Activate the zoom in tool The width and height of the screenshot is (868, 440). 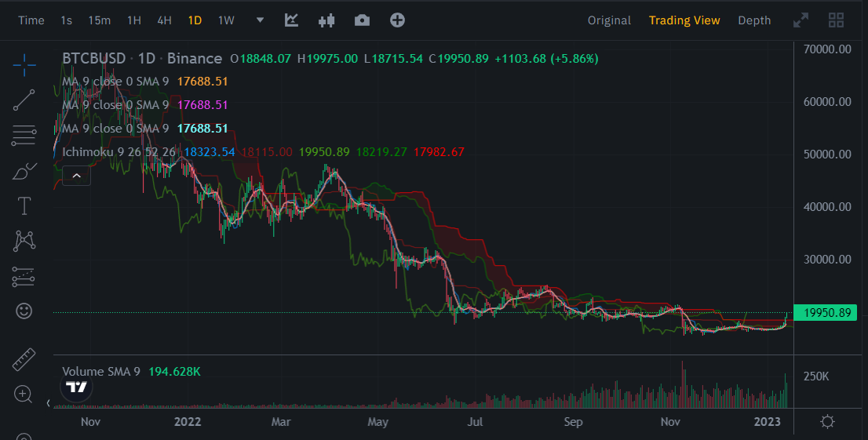24,394
